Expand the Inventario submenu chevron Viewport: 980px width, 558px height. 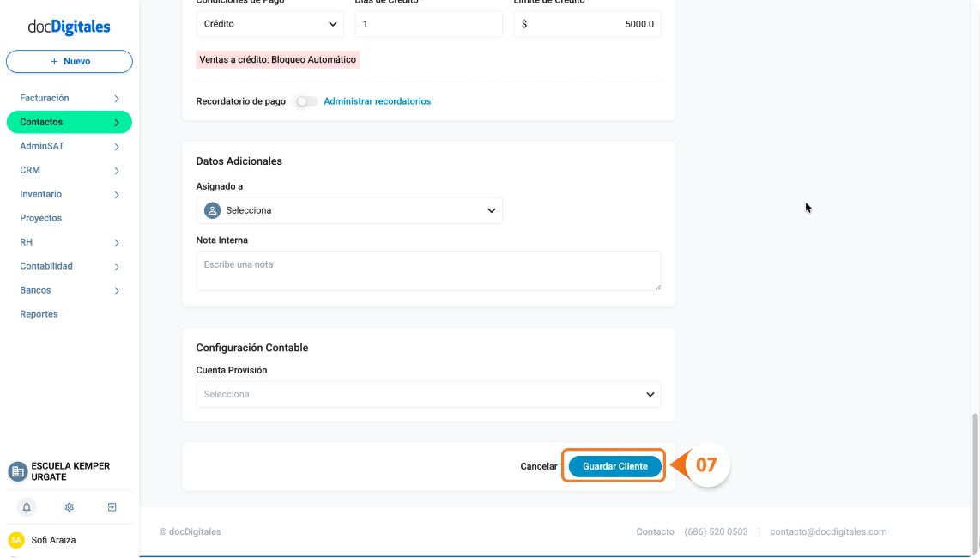click(x=117, y=195)
